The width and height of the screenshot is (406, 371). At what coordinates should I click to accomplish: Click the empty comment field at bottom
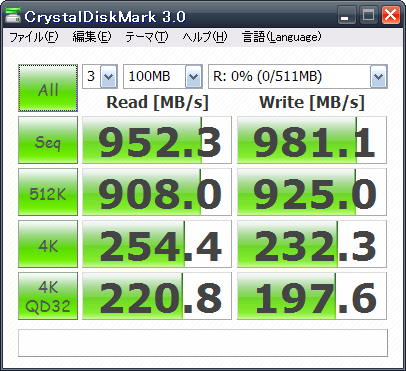pos(203,343)
